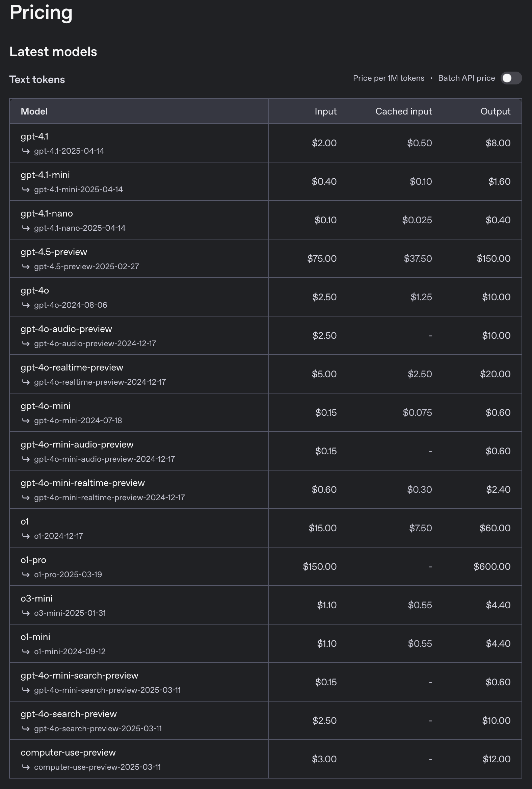Click the arrow icon beside o1-2024-12-17
Image resolution: width=532 pixels, height=789 pixels.
coord(26,536)
